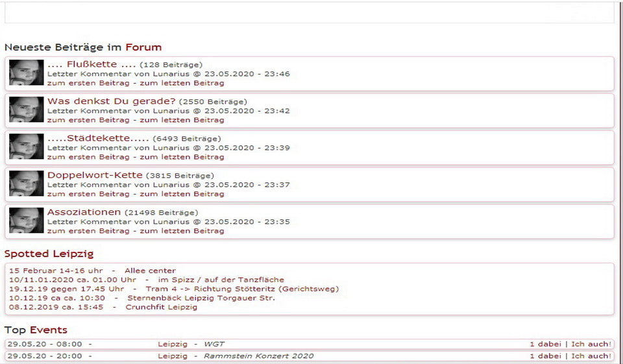The image size is (623, 364).
Task: Jump to first post of Flußkette
Action: point(88,83)
